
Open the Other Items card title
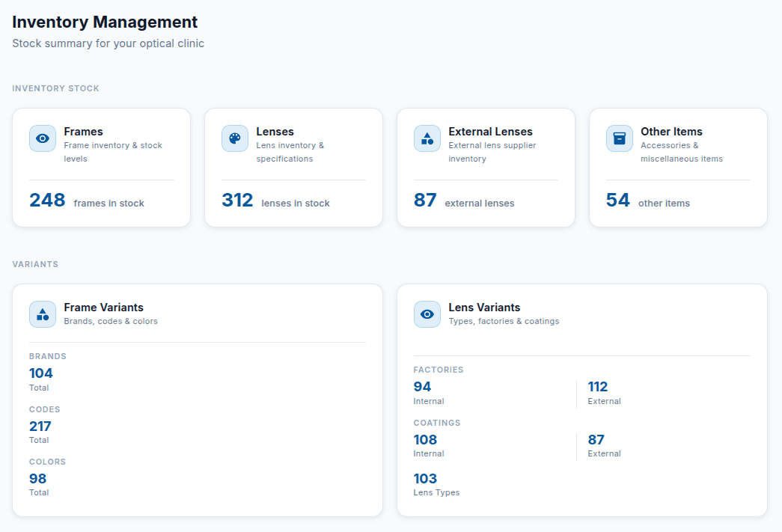pos(671,132)
